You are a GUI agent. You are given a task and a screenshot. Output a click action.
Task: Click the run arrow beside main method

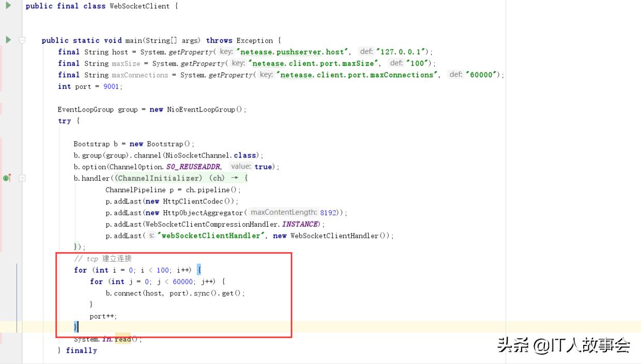coord(8,40)
